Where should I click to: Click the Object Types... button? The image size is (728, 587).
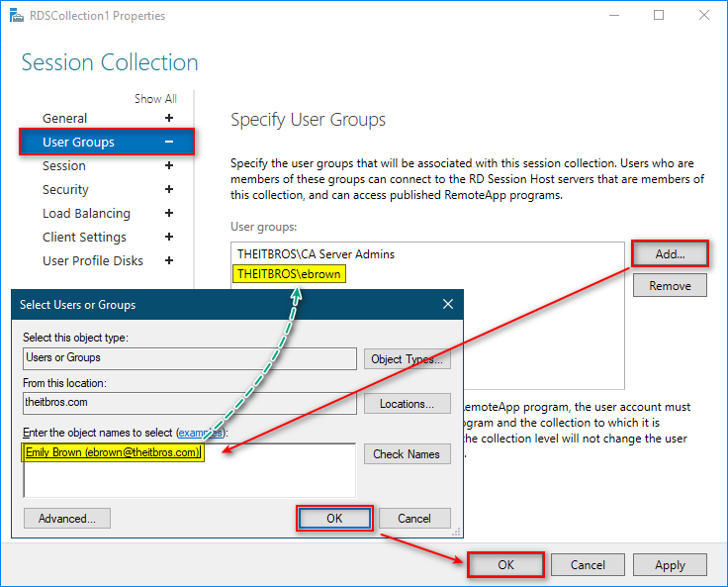click(408, 358)
